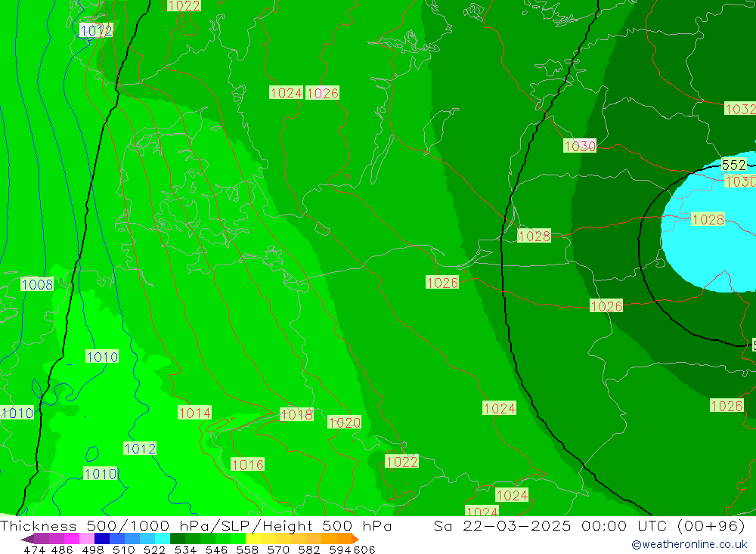Pick the magenta swatch in the legend
The height and width of the screenshot is (554, 756).
coord(72,538)
